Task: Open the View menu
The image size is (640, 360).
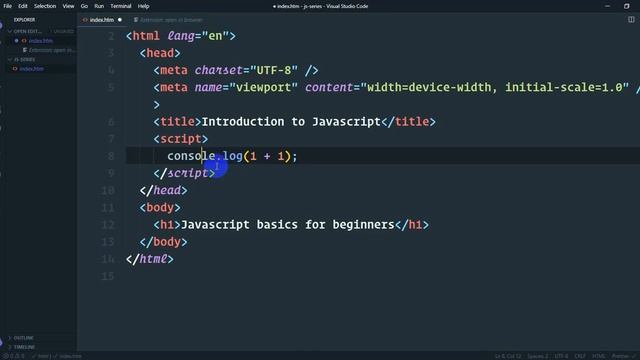Action: pyautogui.click(x=68, y=6)
